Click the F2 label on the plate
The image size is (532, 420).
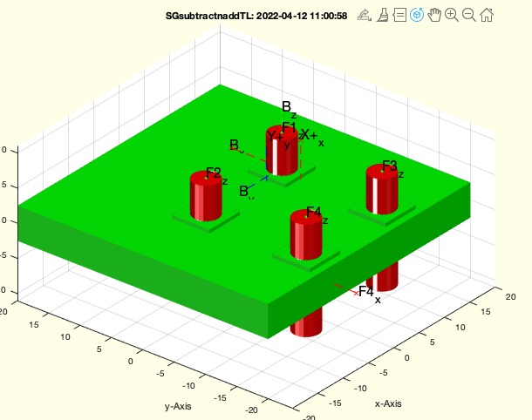click(x=214, y=174)
